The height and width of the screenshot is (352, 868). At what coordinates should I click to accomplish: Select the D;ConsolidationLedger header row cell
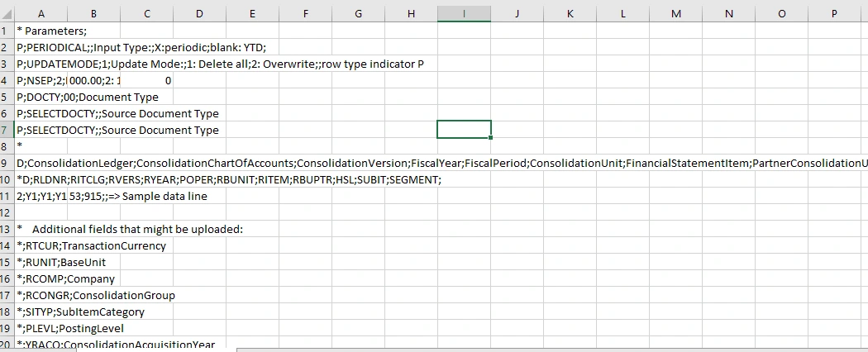(x=41, y=163)
